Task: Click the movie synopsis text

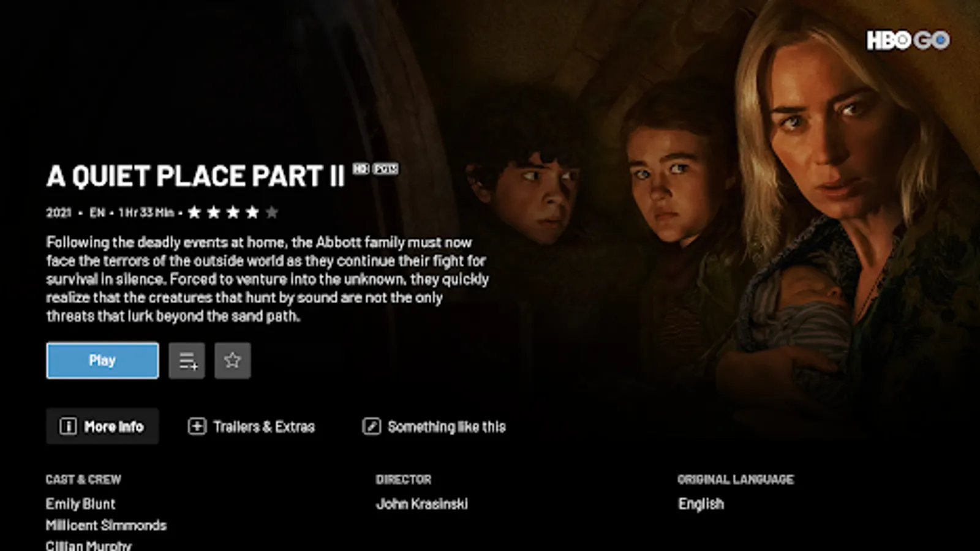Action: click(x=268, y=279)
